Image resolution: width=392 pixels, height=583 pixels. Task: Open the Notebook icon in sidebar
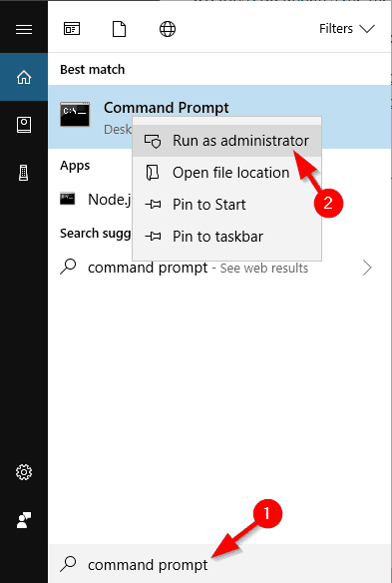pos(24,125)
